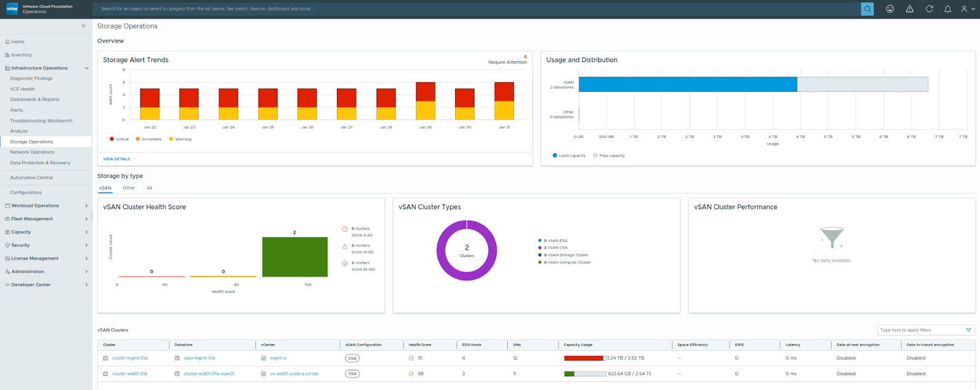Click the vSAN cluster types donut chart
Image resolution: width=980 pixels, height=390 pixels.
pos(467,251)
